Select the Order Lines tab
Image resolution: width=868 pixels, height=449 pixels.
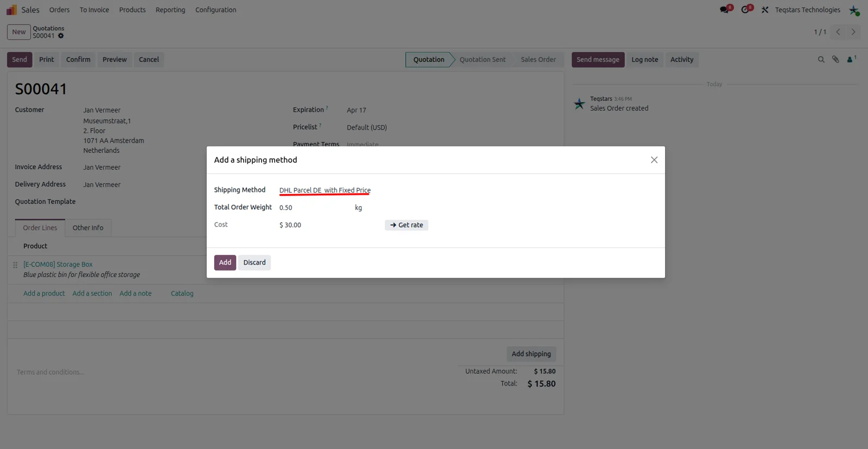(x=40, y=228)
